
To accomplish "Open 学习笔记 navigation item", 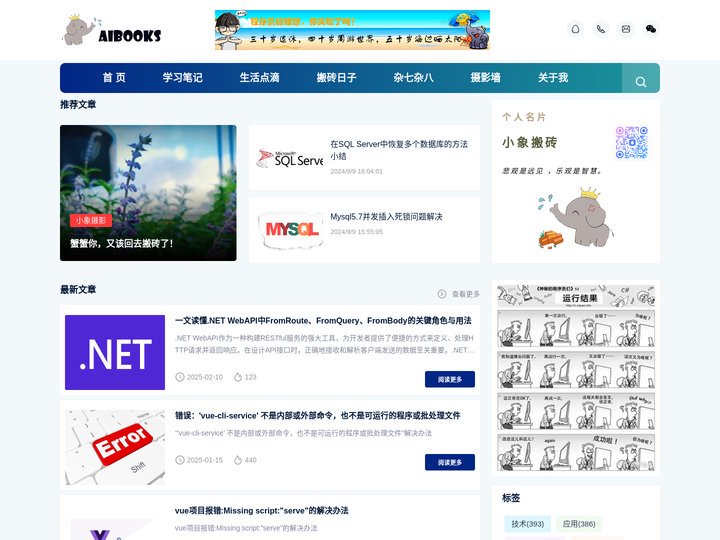I will click(x=182, y=78).
